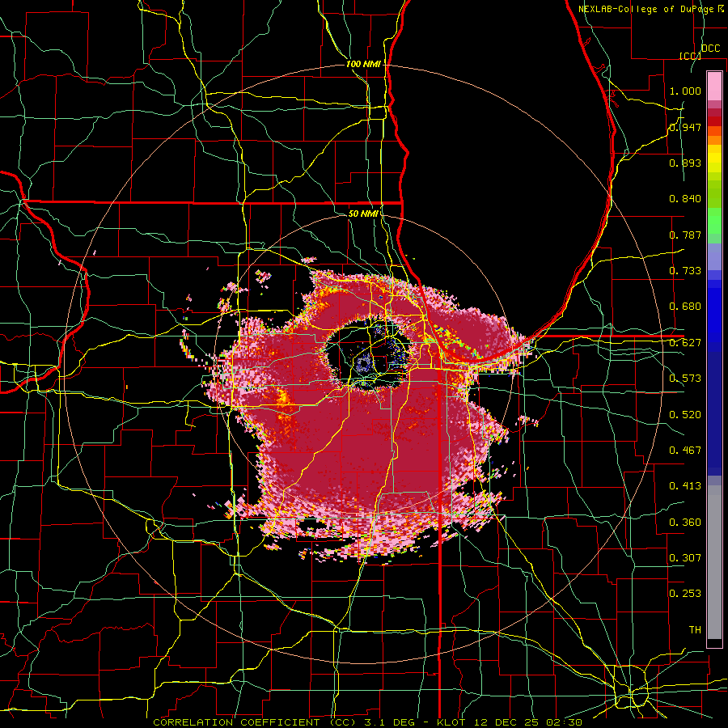
Task: Choose the 0.467 legend value
Action: 685,451
